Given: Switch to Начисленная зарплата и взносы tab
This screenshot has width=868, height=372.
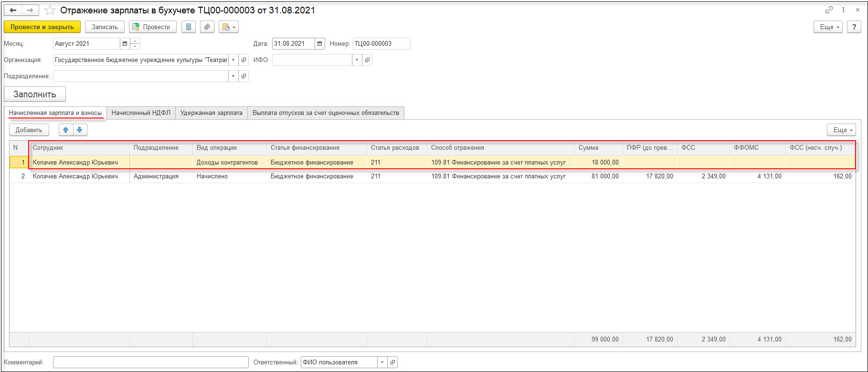Looking at the screenshot, I should pos(55,113).
